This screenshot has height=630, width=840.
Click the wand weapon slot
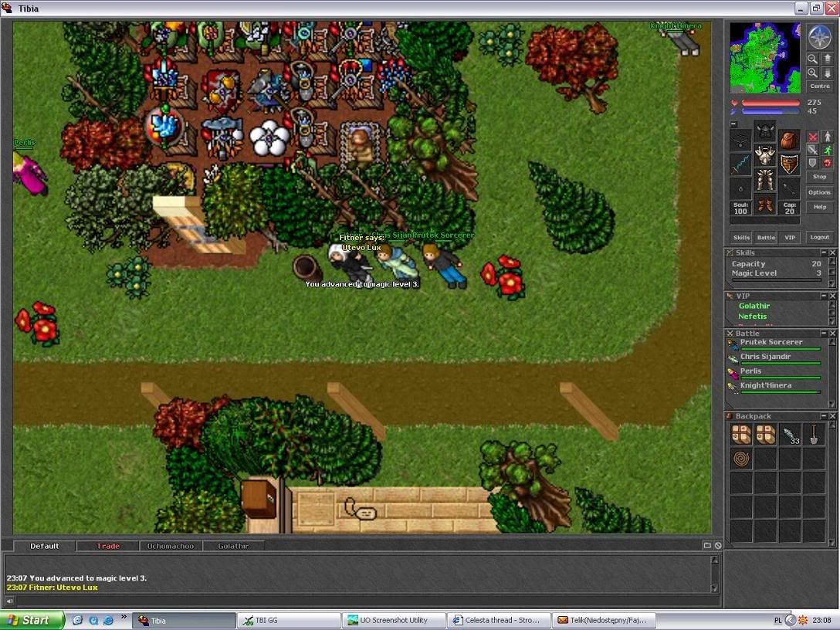click(740, 165)
